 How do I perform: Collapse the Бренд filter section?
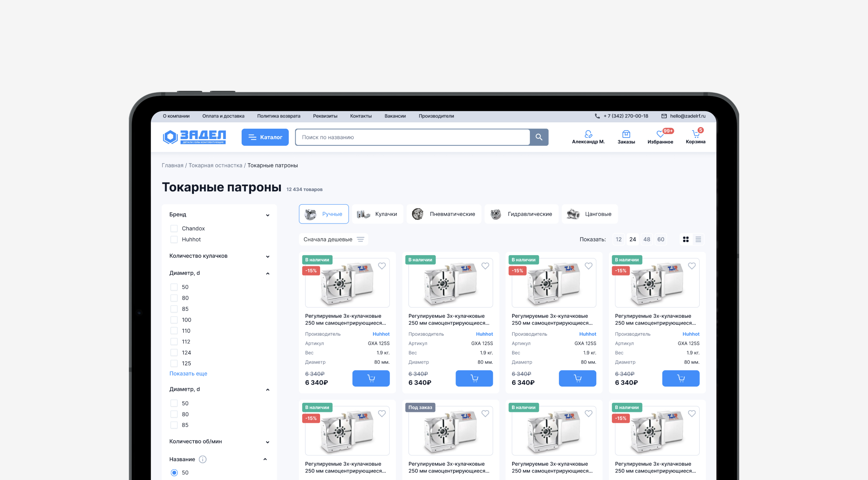(268, 215)
